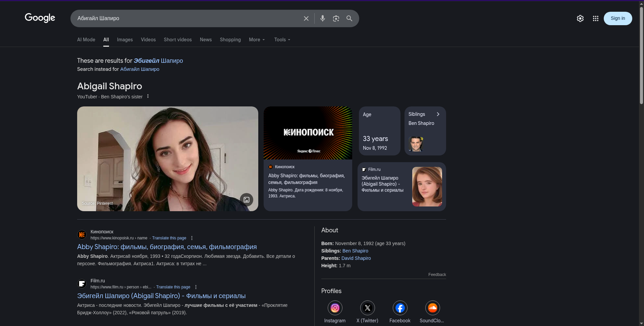This screenshot has height=326, width=644.
Task: Click the Age 33 years card
Action: click(x=380, y=131)
